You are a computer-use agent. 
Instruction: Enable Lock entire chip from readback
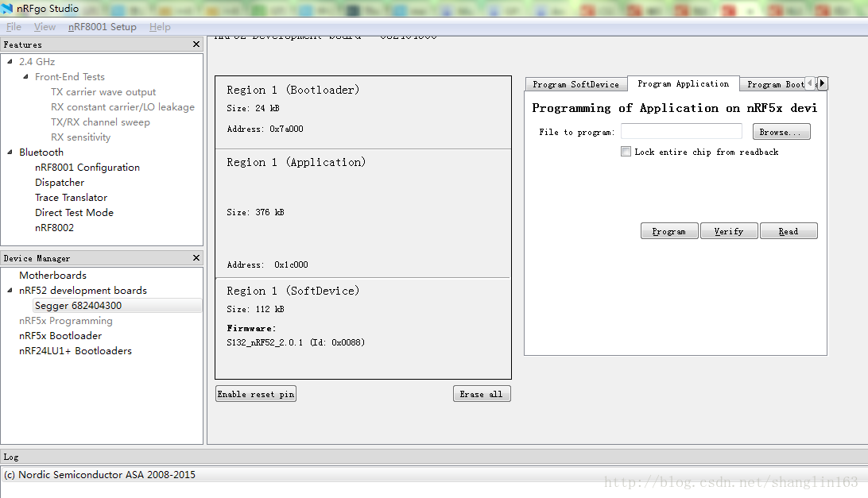pos(626,152)
